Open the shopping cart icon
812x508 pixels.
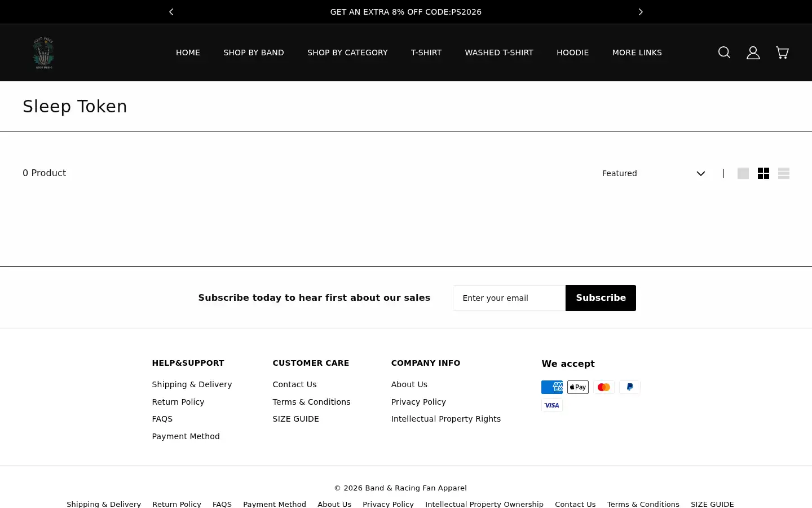(x=782, y=52)
